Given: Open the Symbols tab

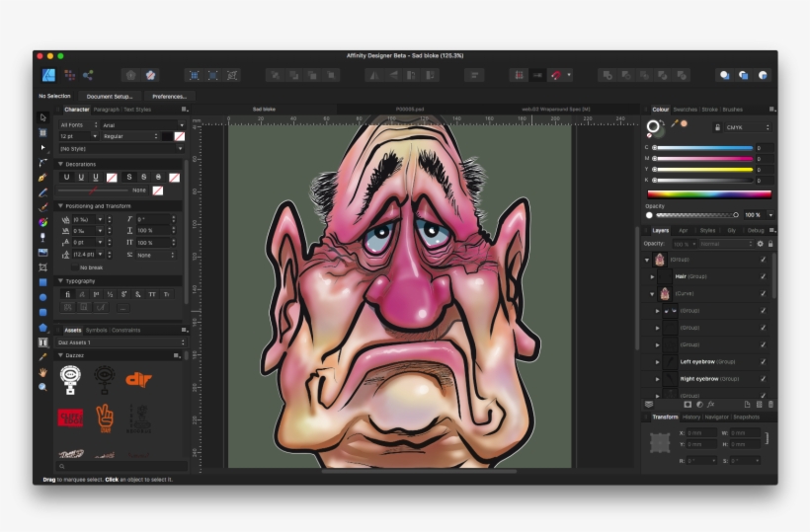Looking at the screenshot, I should coord(96,331).
